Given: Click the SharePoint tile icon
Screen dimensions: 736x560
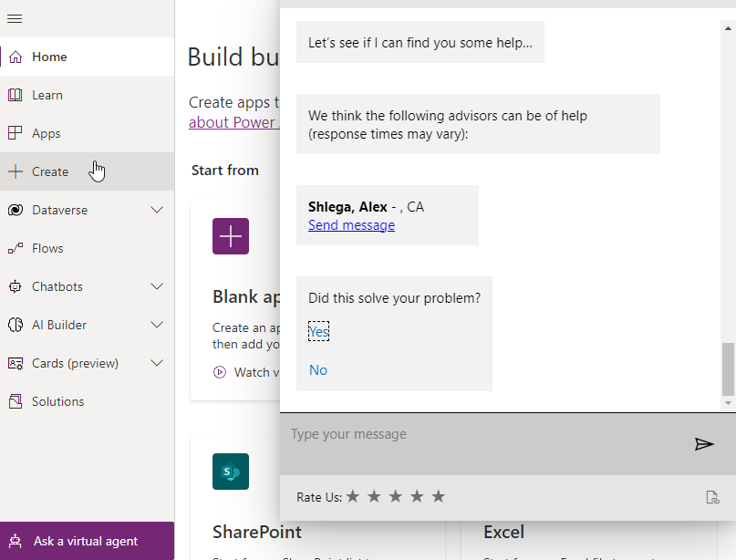Looking at the screenshot, I should pos(231,472).
